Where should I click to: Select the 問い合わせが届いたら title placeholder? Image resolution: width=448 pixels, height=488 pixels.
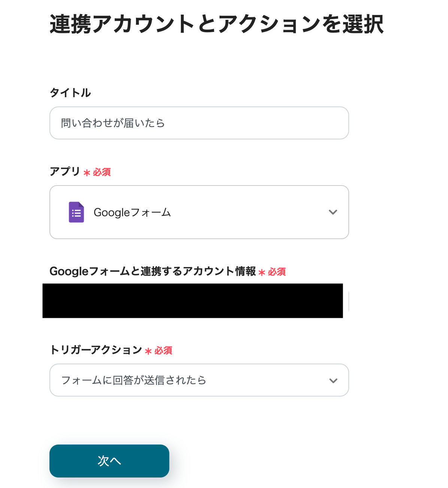click(113, 123)
